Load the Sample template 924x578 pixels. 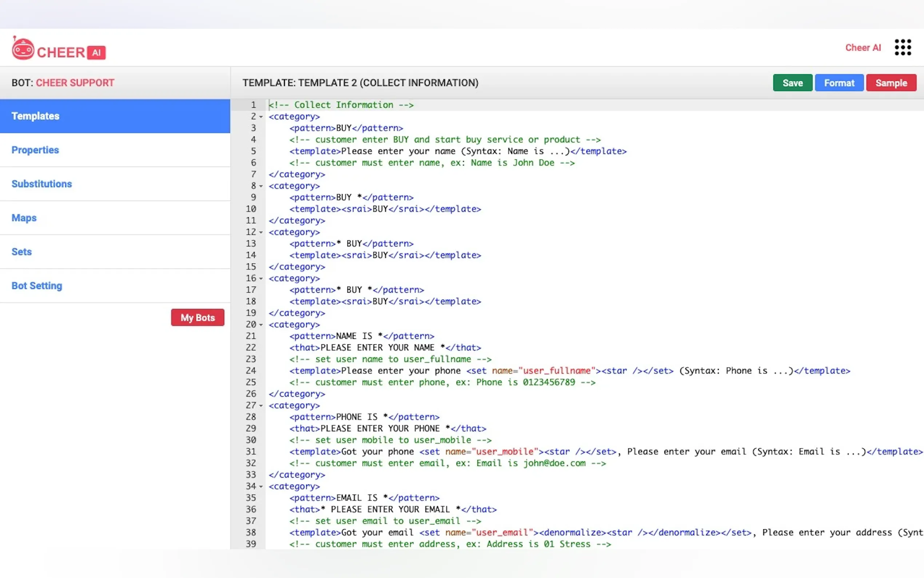click(891, 83)
